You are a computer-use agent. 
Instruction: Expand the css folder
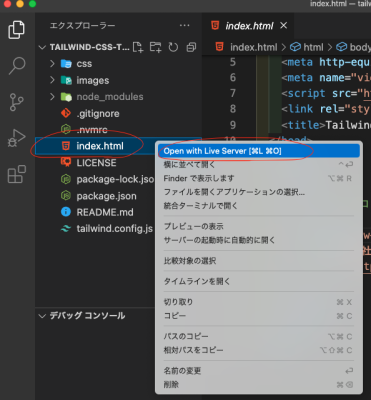tap(52, 63)
